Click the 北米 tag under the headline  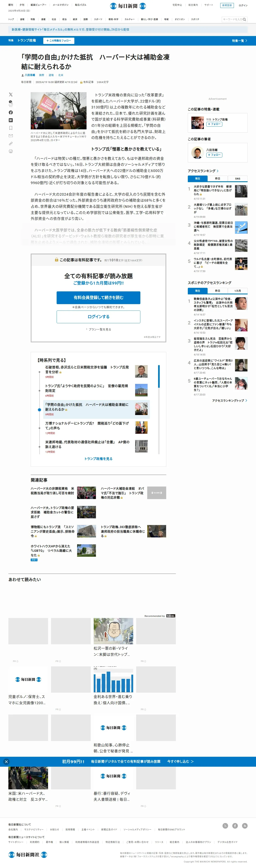60,75
